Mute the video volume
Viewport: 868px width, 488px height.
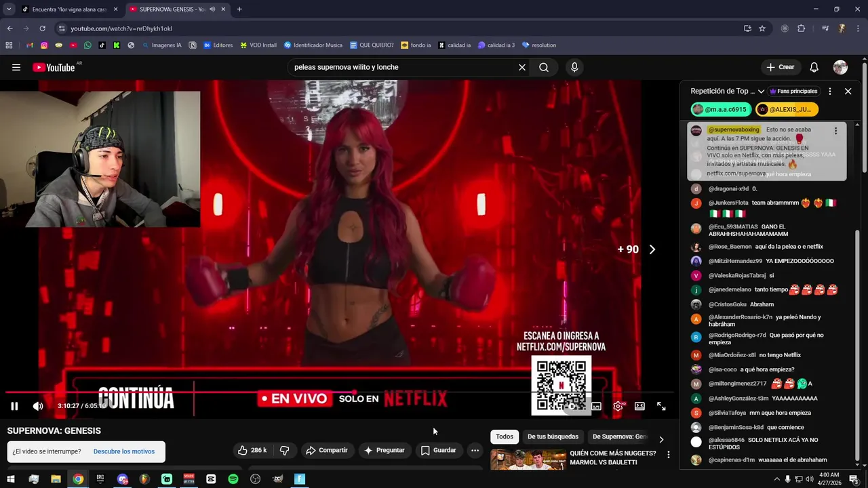[38, 406]
